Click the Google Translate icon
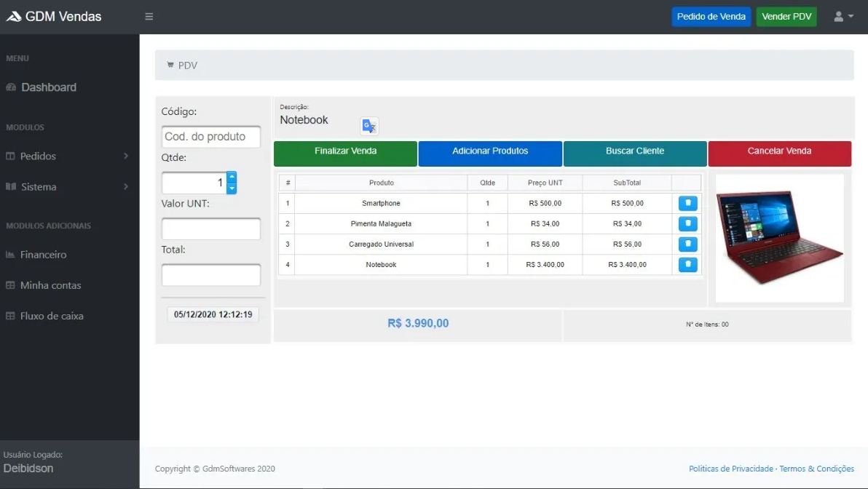Viewport: 868px width, 489px height. click(369, 126)
